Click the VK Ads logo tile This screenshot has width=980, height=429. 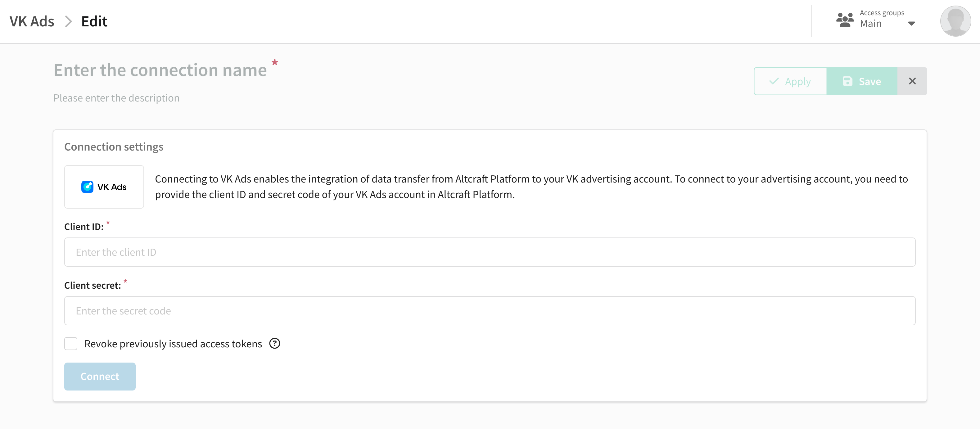[x=104, y=187]
